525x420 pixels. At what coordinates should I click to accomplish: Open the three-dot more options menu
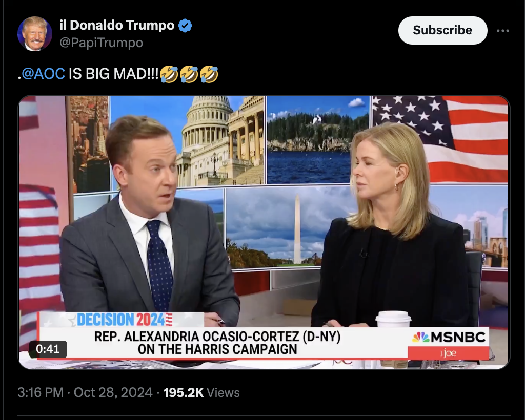pos(502,31)
